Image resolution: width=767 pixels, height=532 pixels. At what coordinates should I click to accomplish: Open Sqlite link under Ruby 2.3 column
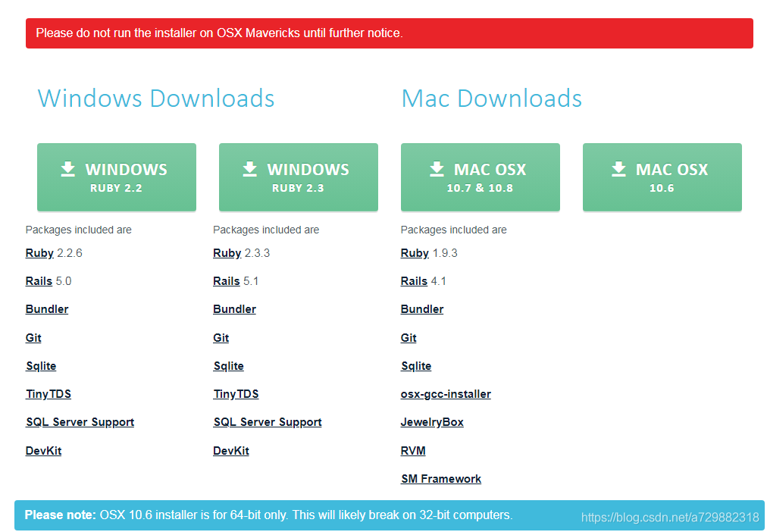(x=228, y=366)
